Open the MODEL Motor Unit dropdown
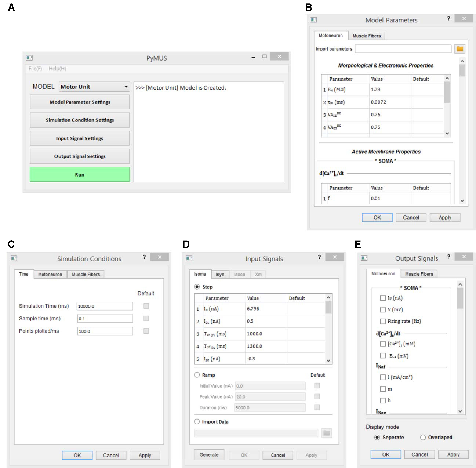 94,87
